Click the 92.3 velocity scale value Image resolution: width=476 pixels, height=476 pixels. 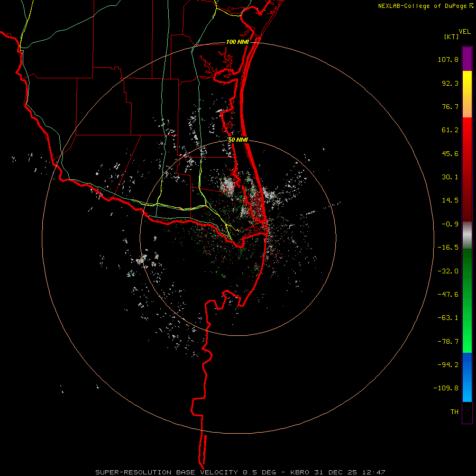[450, 83]
